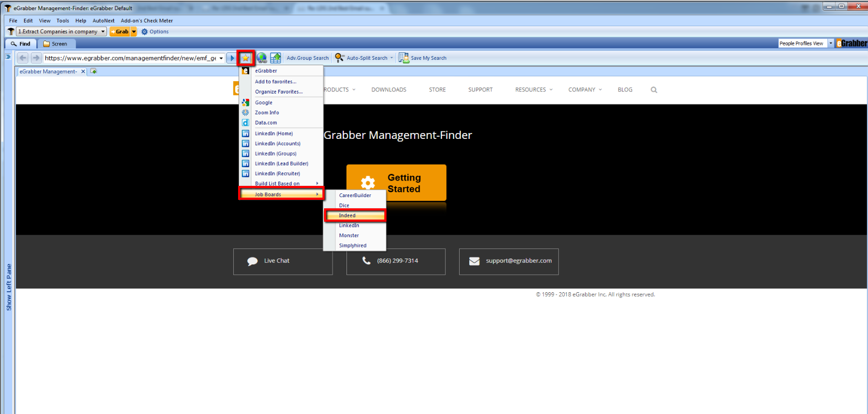Open the Auto-Split Search dropdown arrow
The height and width of the screenshot is (414, 868).
coord(391,58)
